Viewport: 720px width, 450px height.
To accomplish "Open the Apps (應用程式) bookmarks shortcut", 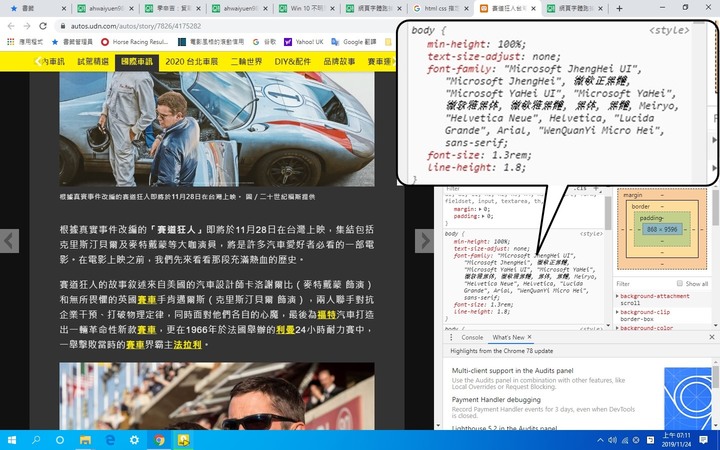I will 25,42.
